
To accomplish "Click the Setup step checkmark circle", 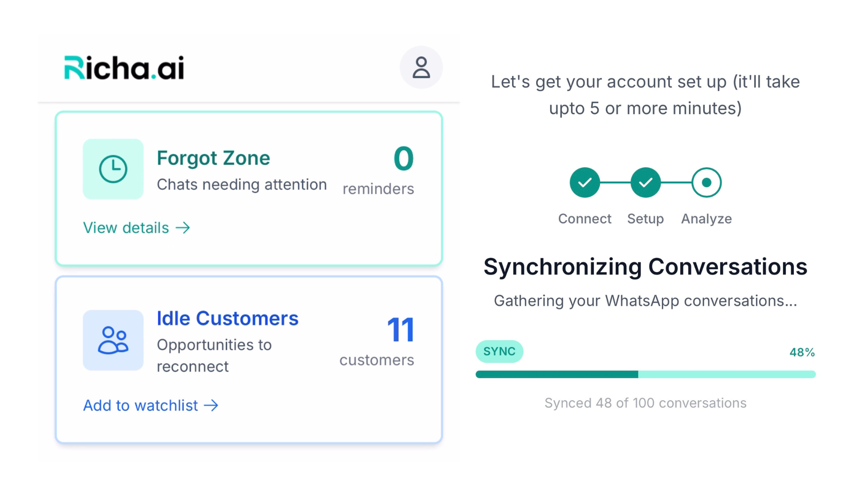I will tap(645, 183).
